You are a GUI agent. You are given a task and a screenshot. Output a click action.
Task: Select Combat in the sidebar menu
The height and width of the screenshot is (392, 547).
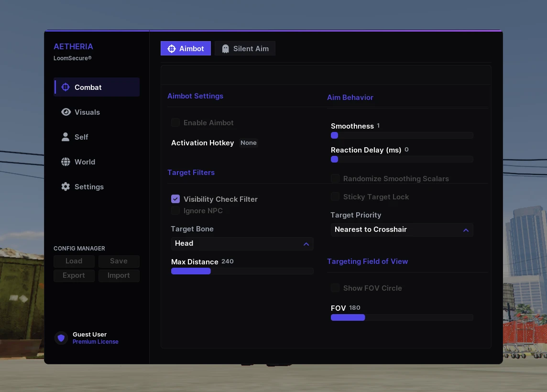click(x=97, y=87)
